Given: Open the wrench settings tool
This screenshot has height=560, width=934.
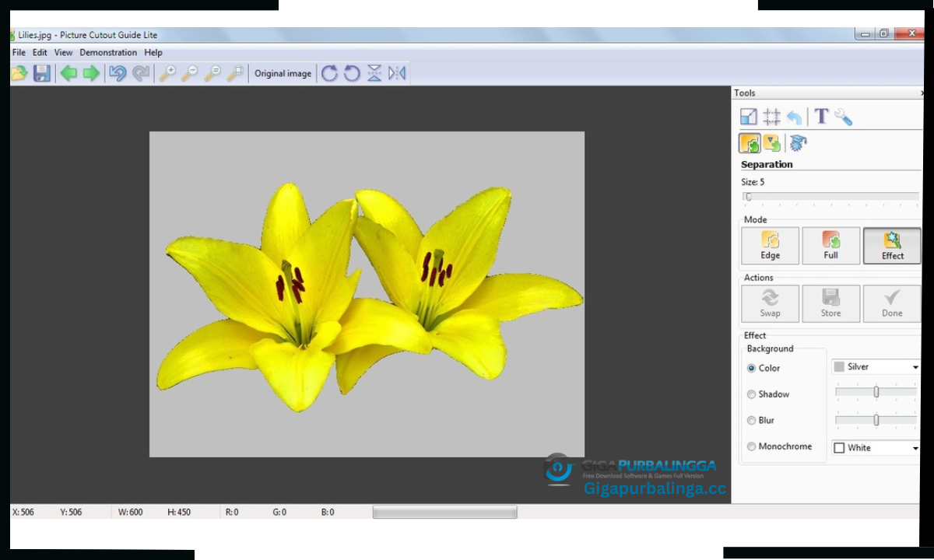Looking at the screenshot, I should click(x=844, y=117).
